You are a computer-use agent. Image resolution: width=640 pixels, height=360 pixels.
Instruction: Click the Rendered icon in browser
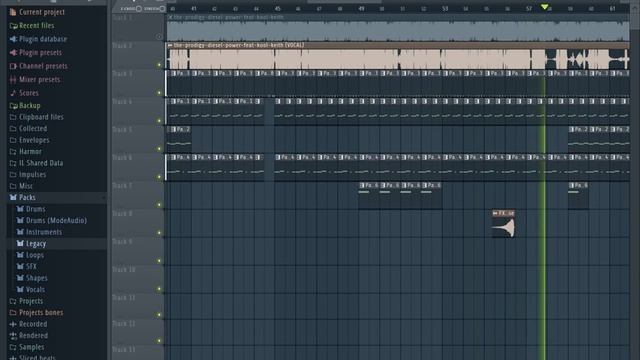tap(13, 336)
